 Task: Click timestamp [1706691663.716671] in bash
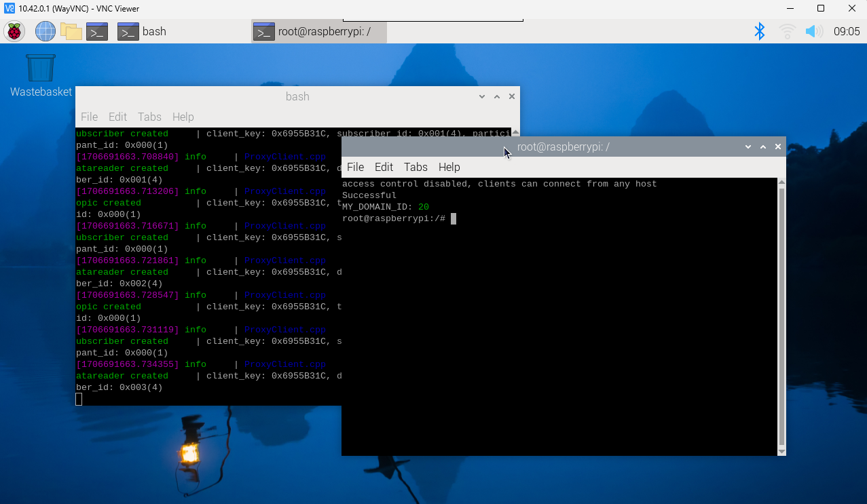pos(128,226)
